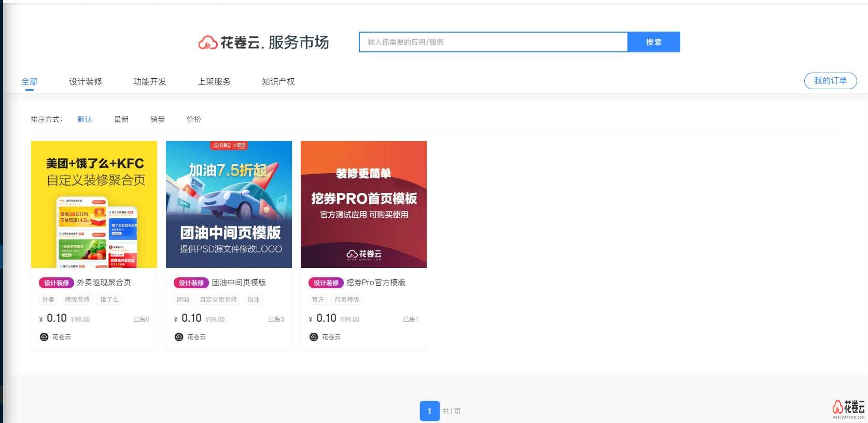Click the 自定义页装修 tag
This screenshot has width=868, height=423.
click(x=218, y=300)
